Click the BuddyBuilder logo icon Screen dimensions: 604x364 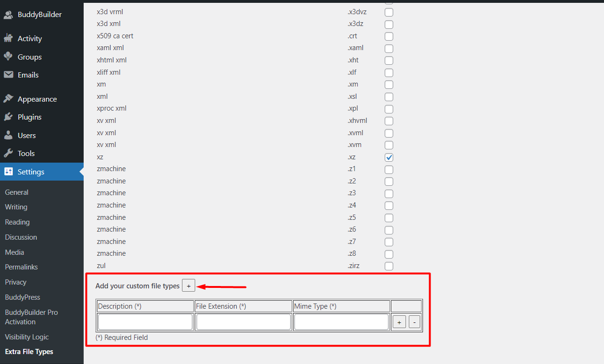coord(9,14)
